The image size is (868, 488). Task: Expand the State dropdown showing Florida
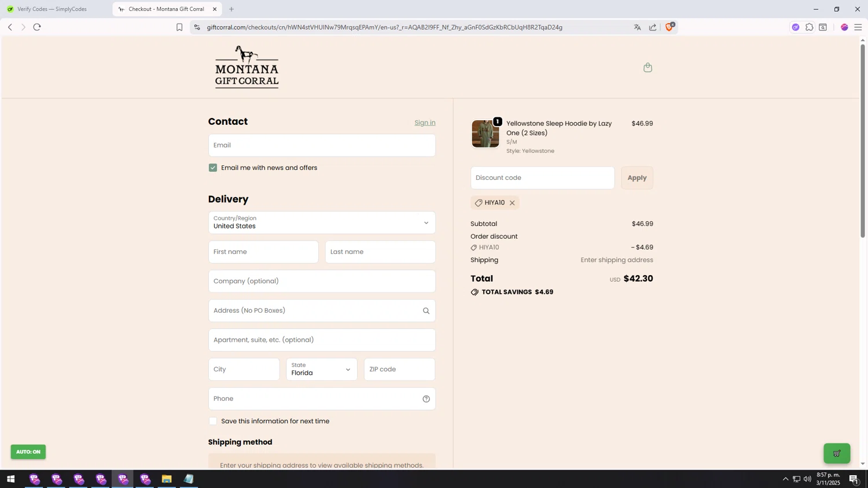pos(322,369)
